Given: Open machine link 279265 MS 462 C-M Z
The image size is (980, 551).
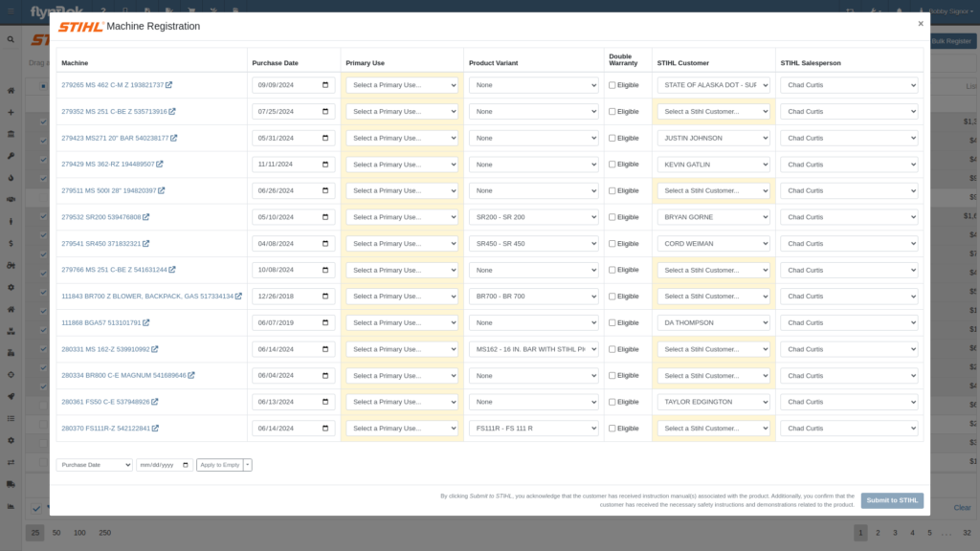Looking at the screenshot, I should click(x=113, y=85).
